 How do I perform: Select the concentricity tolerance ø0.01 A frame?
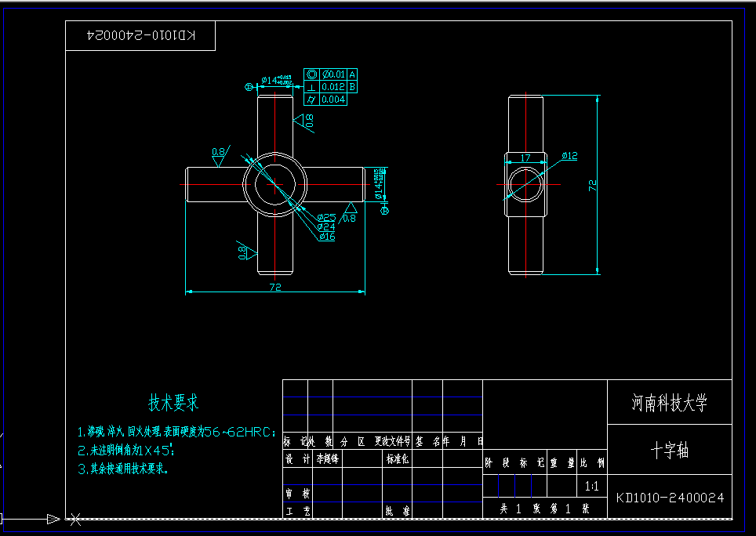tap(330, 74)
